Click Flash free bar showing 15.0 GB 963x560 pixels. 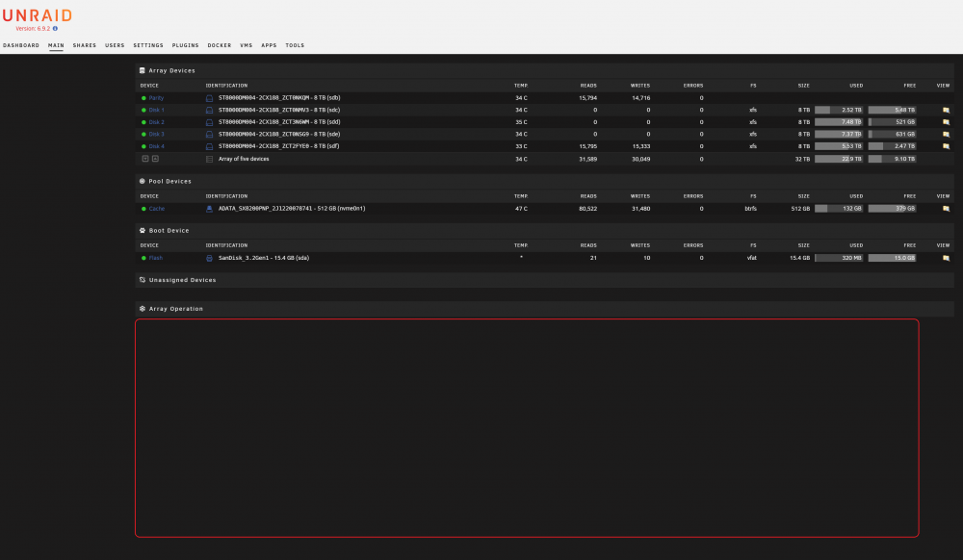coord(892,258)
